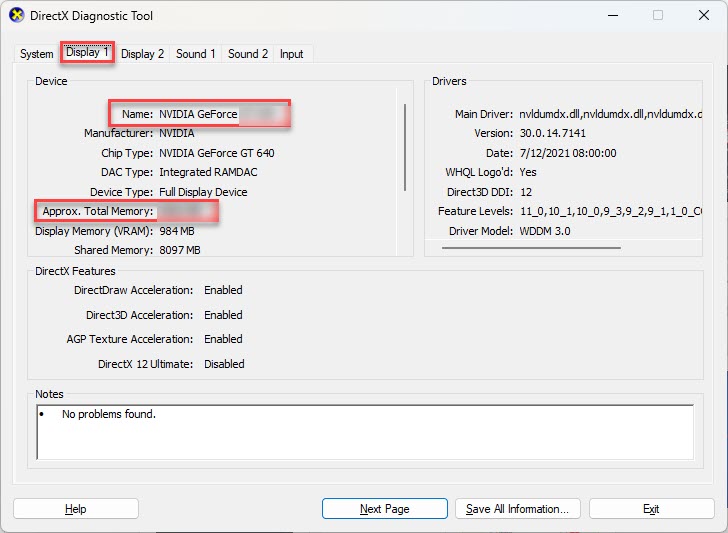Click the Help button

[75, 509]
